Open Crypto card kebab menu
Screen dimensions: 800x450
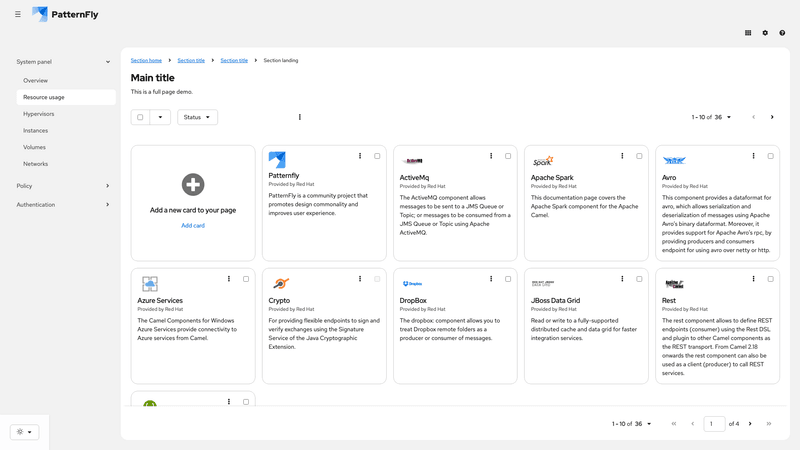tap(360, 279)
